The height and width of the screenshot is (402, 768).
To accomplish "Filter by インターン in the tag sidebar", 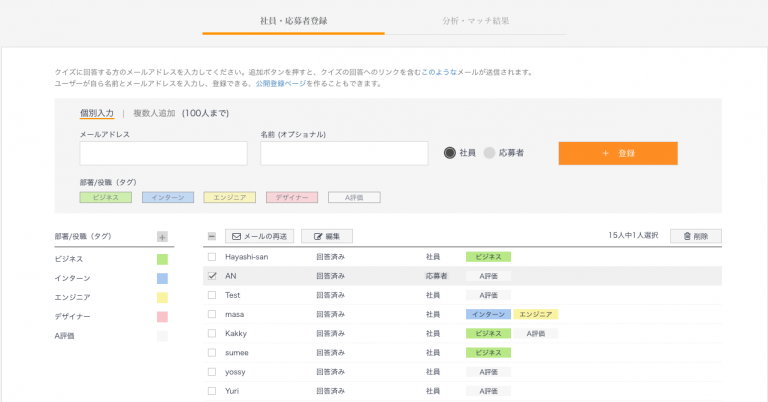I will coord(72,278).
